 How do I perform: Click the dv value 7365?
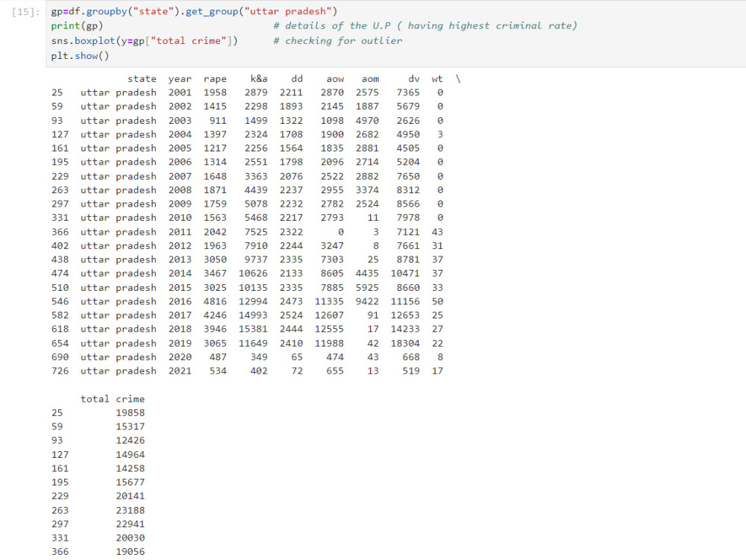click(x=408, y=92)
